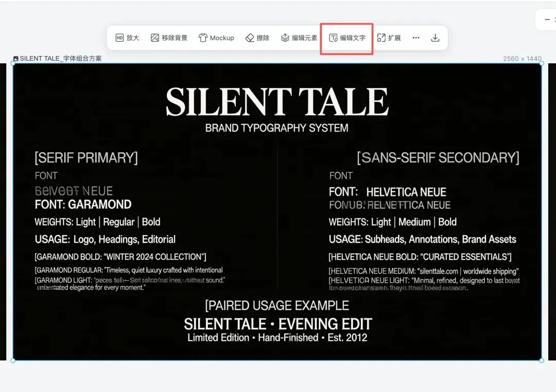Viewport: 556px width, 392px height.
Task: Click Limited Edition • Hand-Finished • Est. 2012
Action: pos(277,338)
